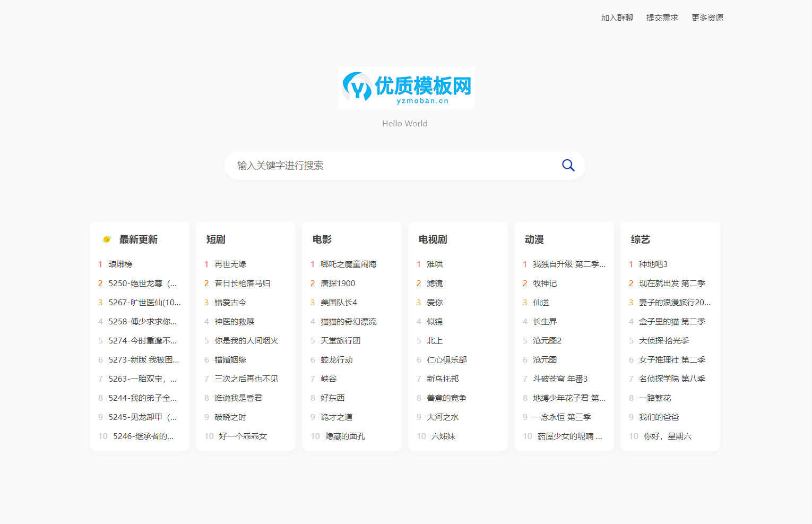This screenshot has height=524, width=812.
Task: Click the keyword search input box
Action: click(372, 165)
